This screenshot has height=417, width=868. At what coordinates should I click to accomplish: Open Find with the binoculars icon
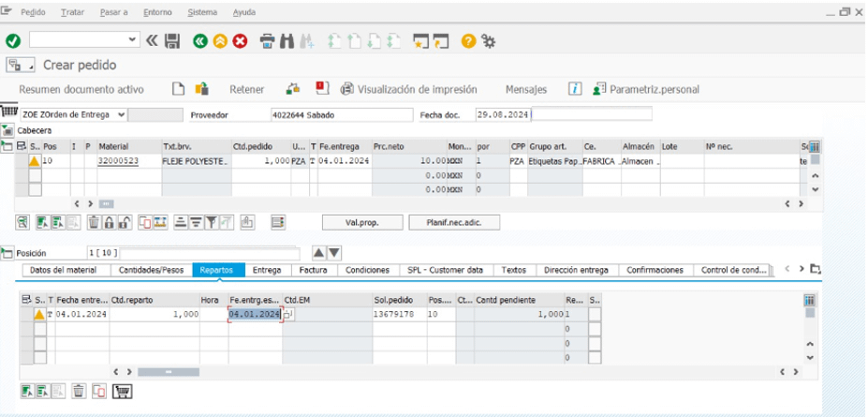coord(287,40)
